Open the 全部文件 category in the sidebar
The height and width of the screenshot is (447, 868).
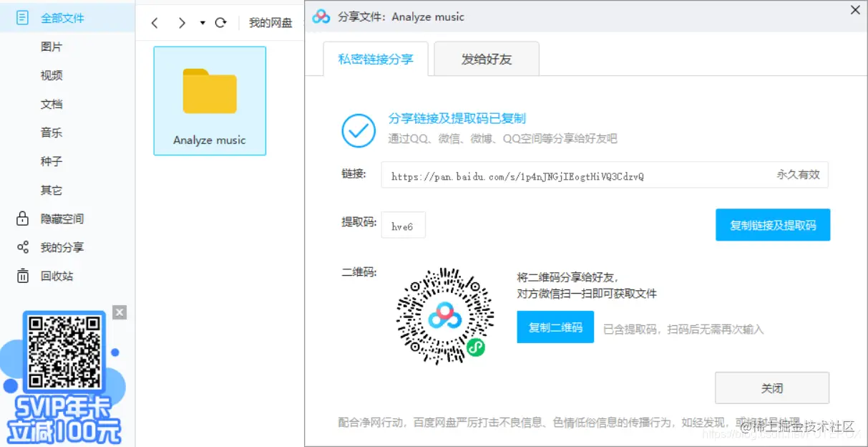[x=67, y=18]
